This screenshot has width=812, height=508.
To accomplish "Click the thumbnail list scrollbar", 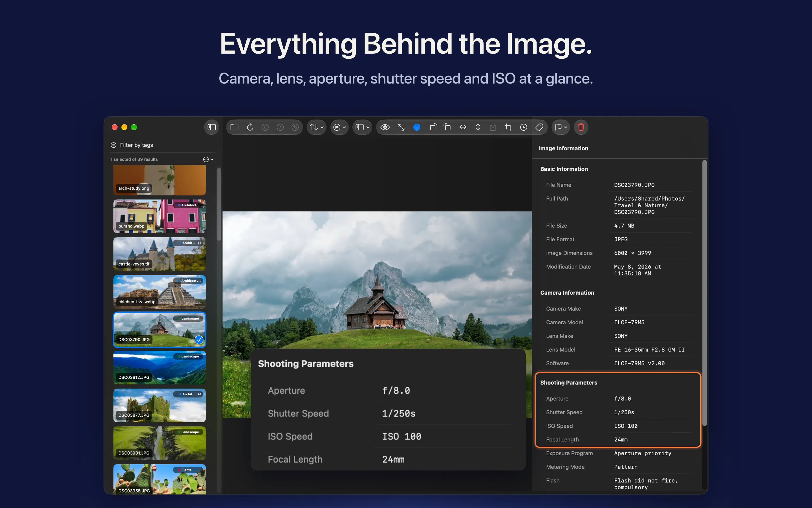I will coord(219,204).
